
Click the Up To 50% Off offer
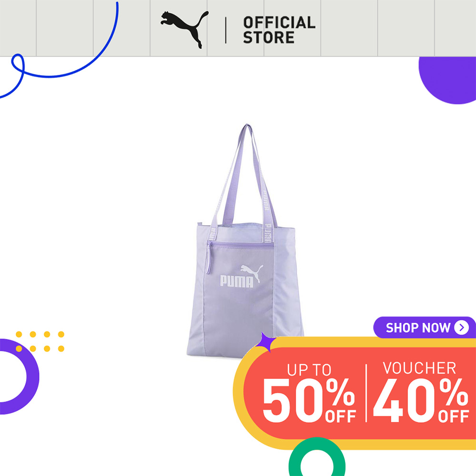[x=309, y=393]
